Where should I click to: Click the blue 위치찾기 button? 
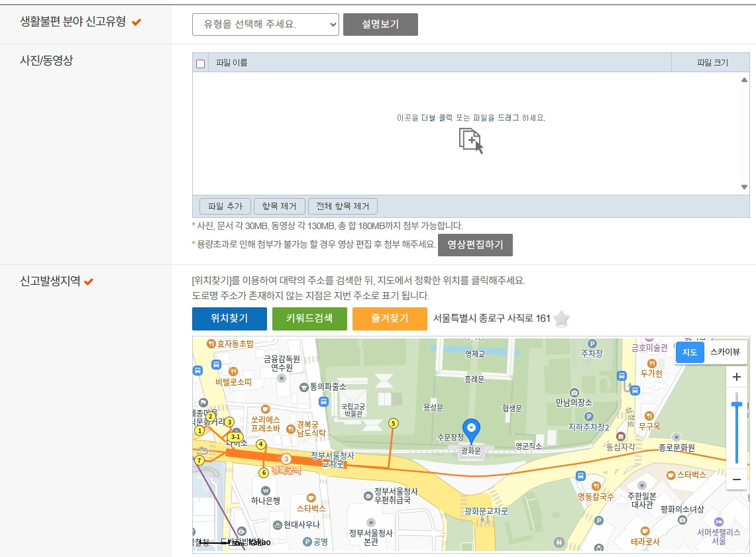tap(229, 319)
